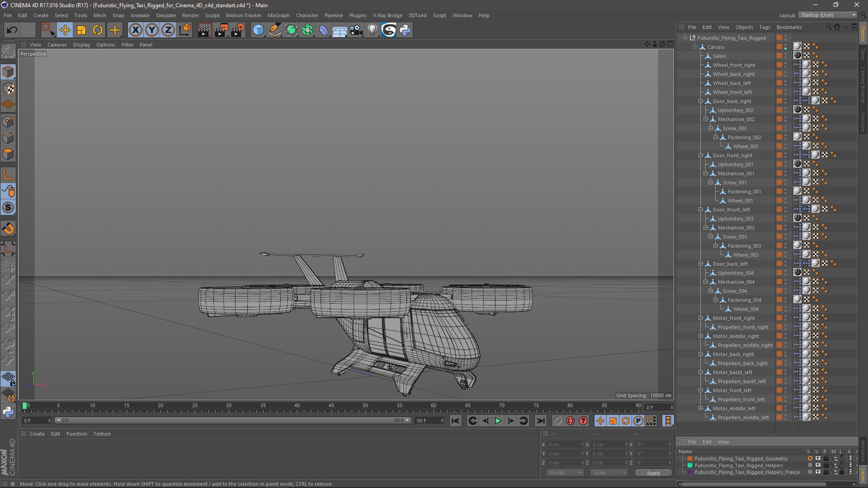Collapse the Door_front_right node

[x=701, y=155]
